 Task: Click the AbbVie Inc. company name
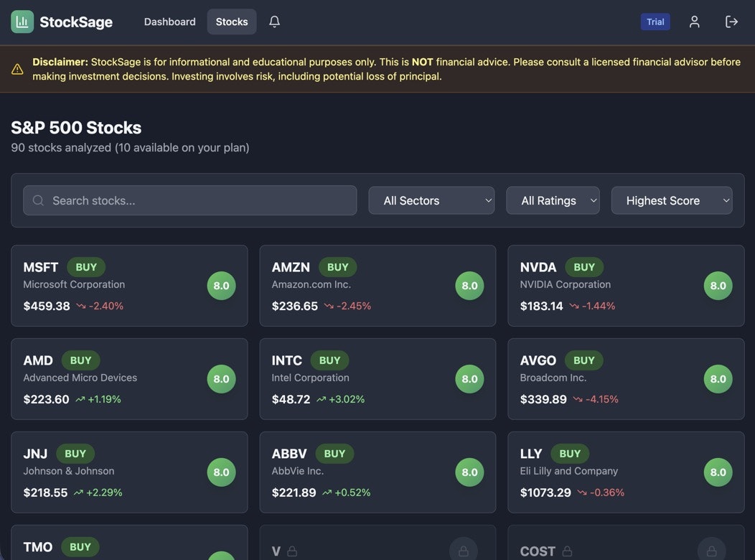(298, 471)
